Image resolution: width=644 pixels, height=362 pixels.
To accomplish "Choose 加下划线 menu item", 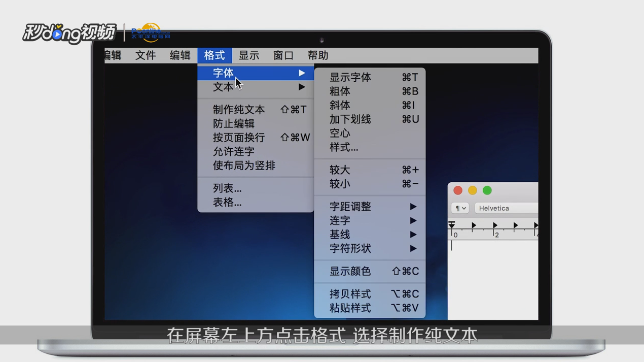I will 370,119.
